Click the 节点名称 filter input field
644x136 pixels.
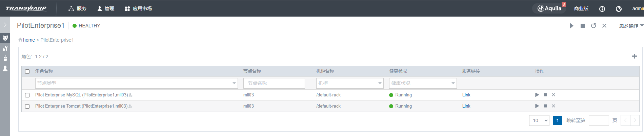274,83
